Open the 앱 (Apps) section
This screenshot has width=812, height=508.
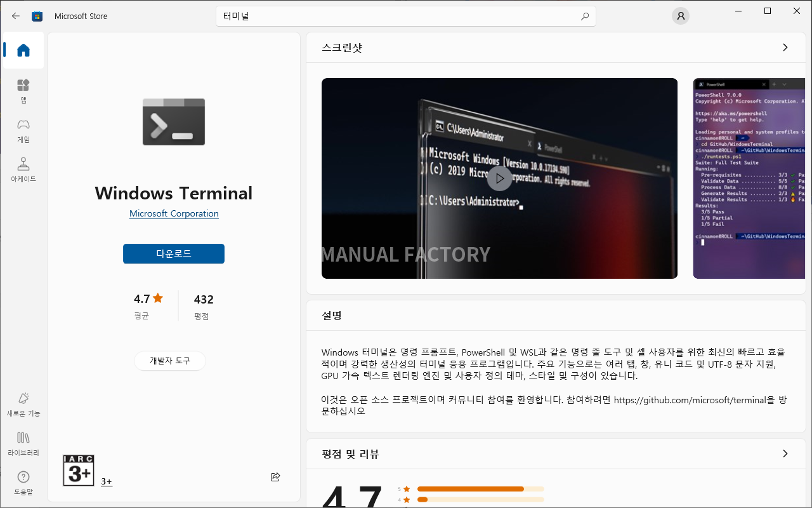23,91
